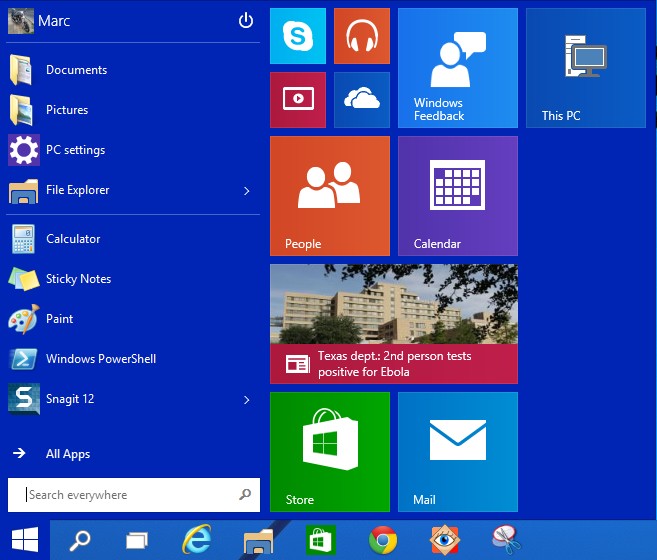657x560 pixels.
Task: Open the Mail tile
Action: tap(458, 452)
